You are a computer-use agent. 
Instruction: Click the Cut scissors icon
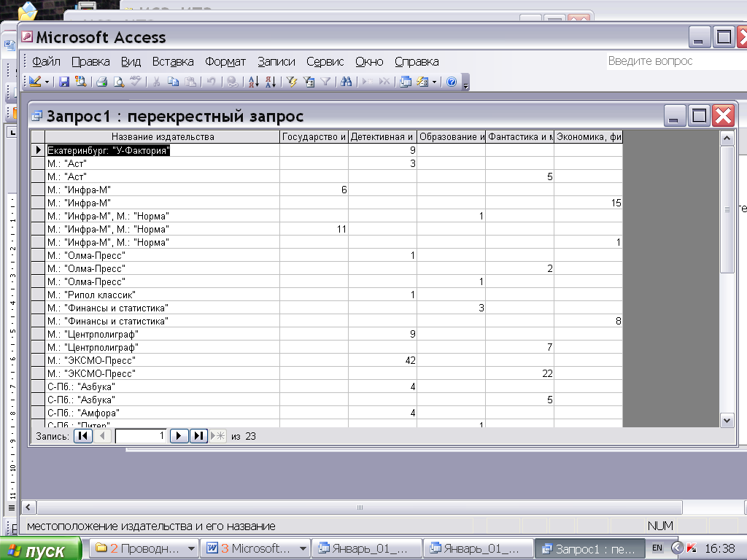pyautogui.click(x=156, y=82)
